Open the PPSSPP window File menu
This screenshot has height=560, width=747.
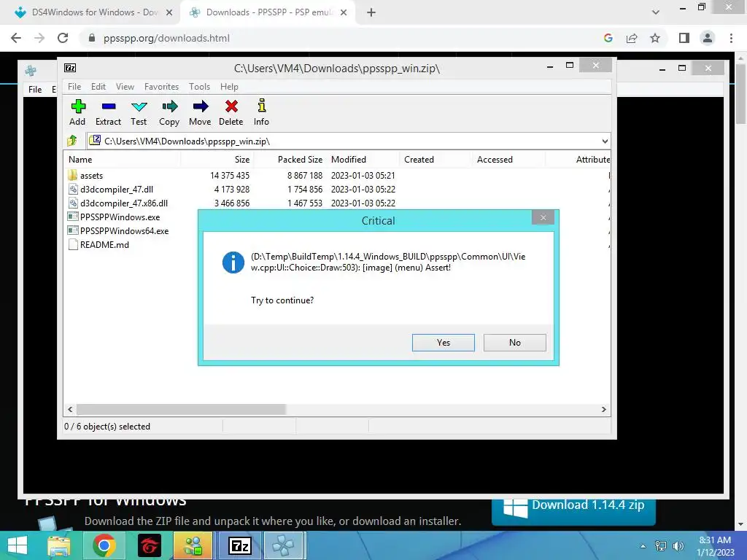pyautogui.click(x=35, y=90)
